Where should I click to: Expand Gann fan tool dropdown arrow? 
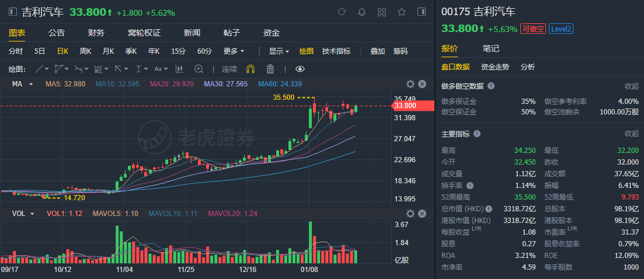[x=106, y=69]
